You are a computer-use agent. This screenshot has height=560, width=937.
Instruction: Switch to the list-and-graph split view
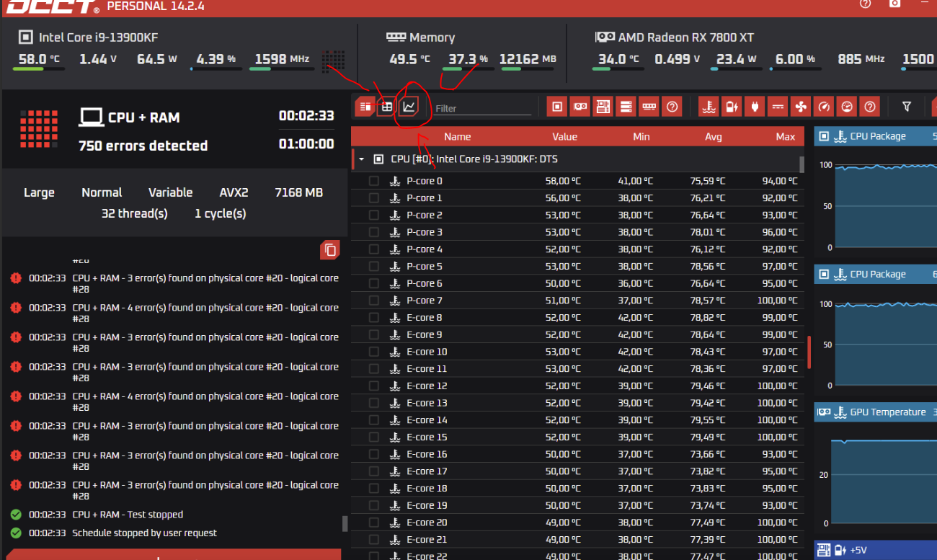click(365, 107)
